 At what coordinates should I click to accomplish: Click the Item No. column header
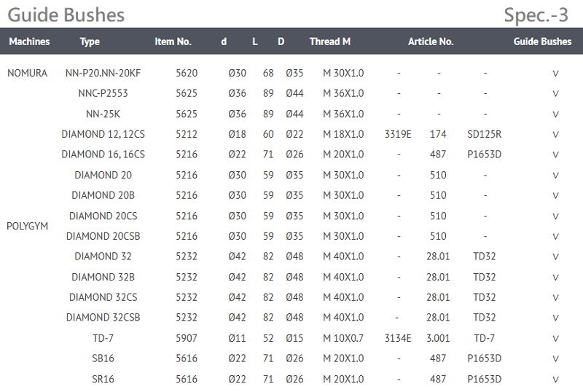click(173, 42)
